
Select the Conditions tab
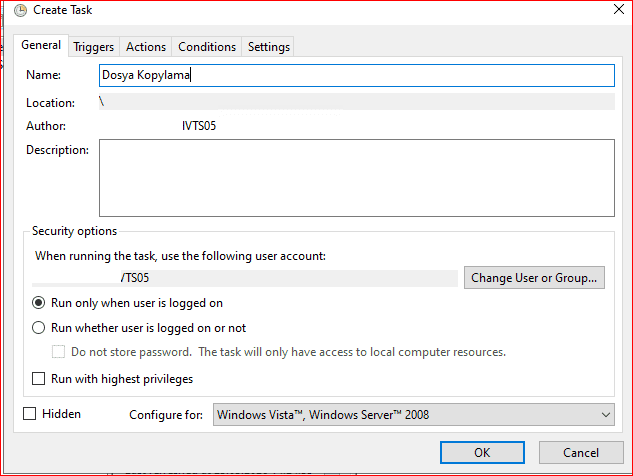tap(207, 47)
